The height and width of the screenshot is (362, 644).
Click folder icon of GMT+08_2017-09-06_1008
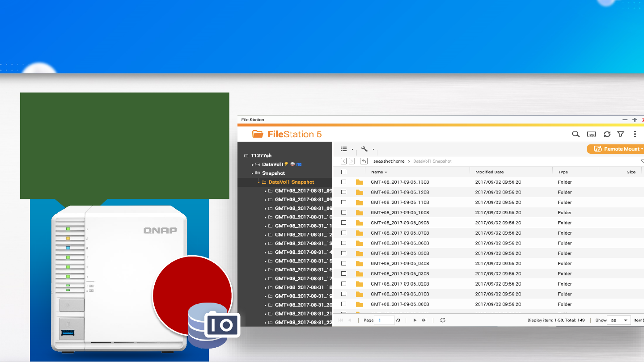coord(360,213)
